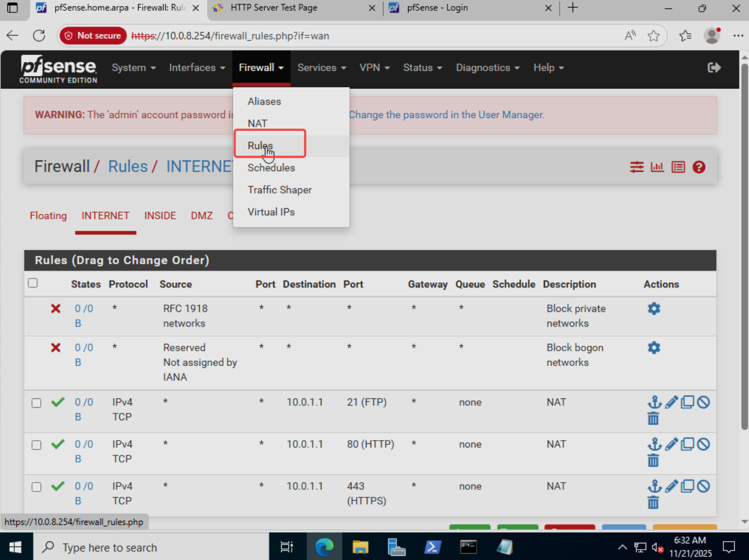749x560 pixels.
Task: Expand the Services menu
Action: (x=322, y=68)
